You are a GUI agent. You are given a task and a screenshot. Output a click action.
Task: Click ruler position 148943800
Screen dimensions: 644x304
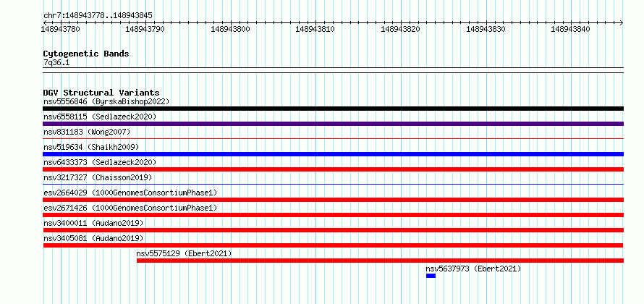coord(230,29)
